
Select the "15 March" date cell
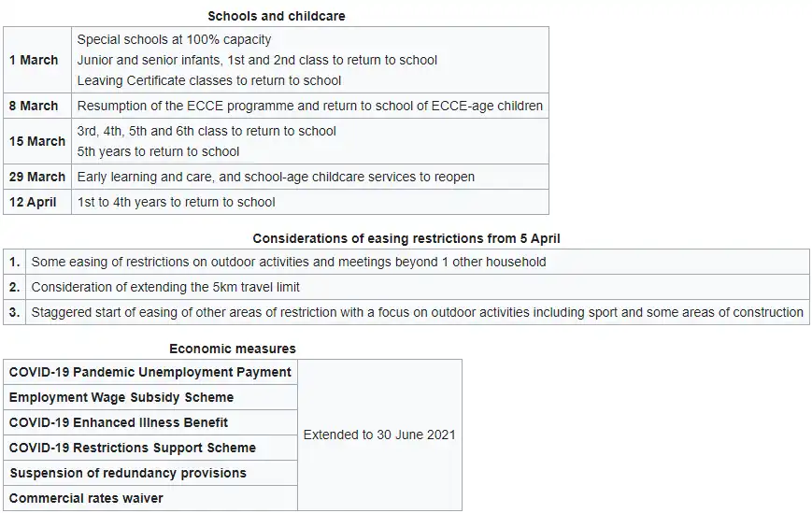[37, 141]
